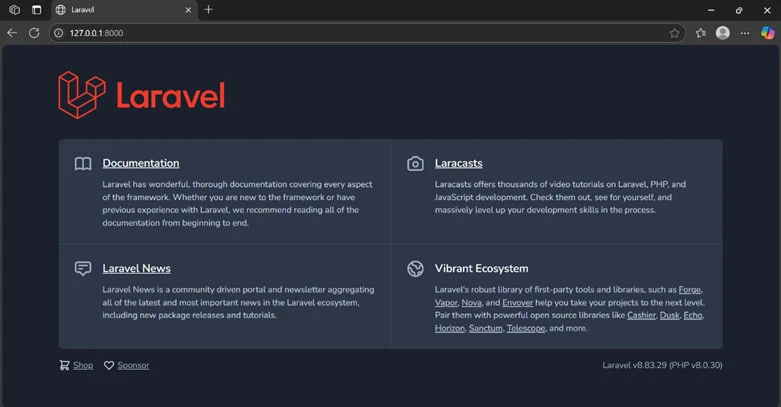View site information icon in address bar

click(59, 33)
